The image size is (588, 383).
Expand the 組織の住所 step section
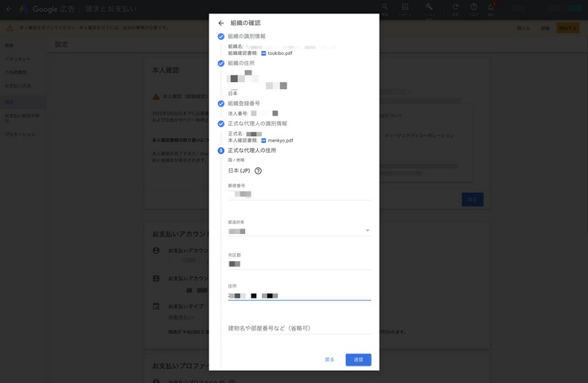[x=241, y=64]
